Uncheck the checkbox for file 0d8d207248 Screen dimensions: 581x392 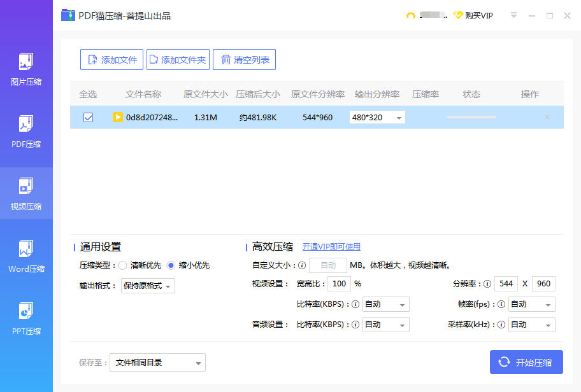tap(88, 117)
